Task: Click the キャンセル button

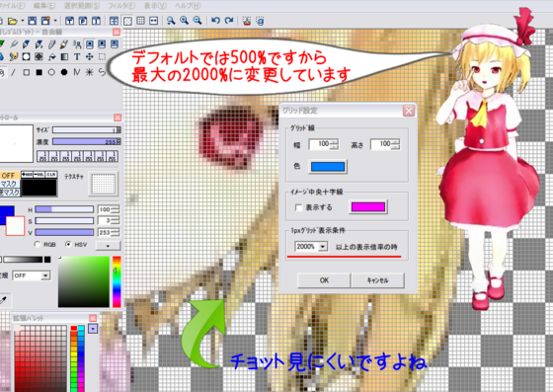Action: click(377, 280)
